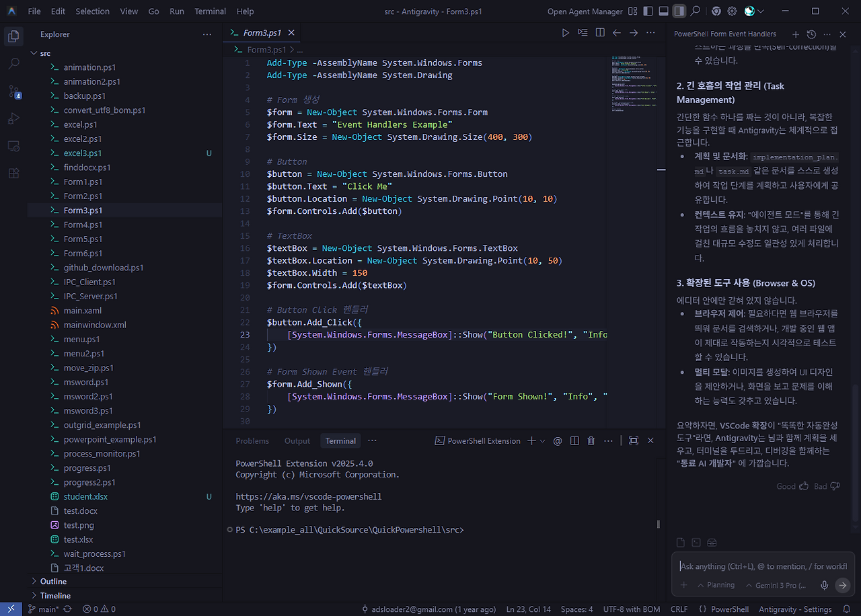Viewport: 861px width, 616px height.
Task: Open the Chrome browser icon in title bar
Action: (716, 11)
